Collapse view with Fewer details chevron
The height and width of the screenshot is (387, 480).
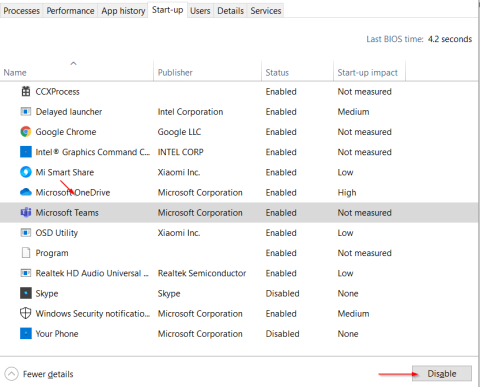click(x=11, y=374)
